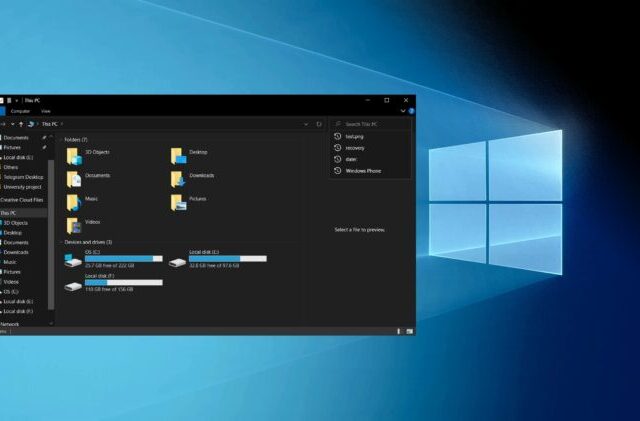
Task: Open the Desktop folder icon
Action: coord(177,155)
